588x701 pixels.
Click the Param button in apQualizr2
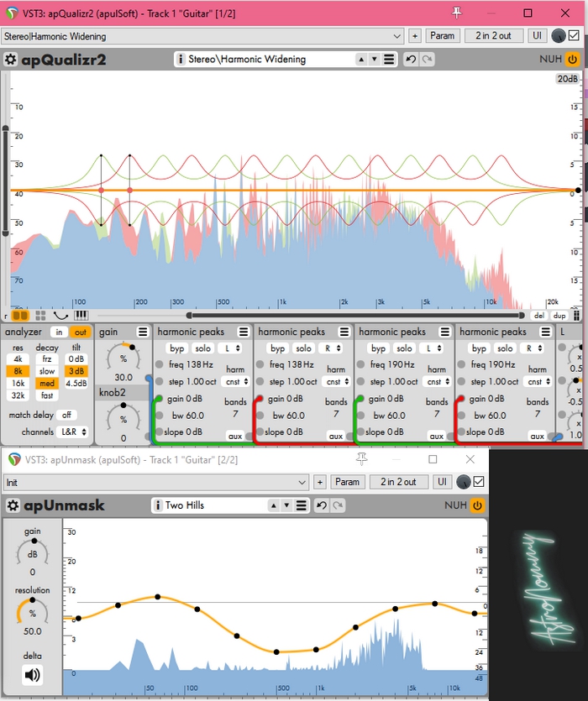(442, 35)
